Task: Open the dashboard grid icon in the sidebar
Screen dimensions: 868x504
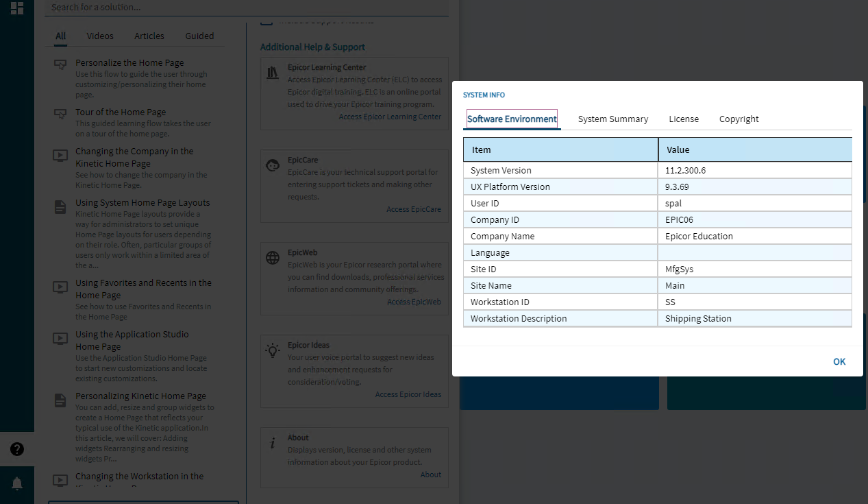Action: pos(17,8)
